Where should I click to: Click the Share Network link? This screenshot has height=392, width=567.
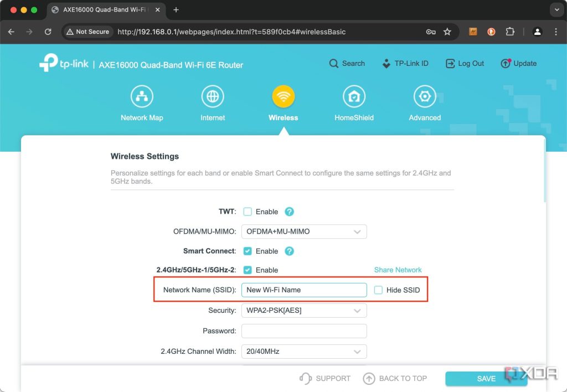tap(398, 270)
